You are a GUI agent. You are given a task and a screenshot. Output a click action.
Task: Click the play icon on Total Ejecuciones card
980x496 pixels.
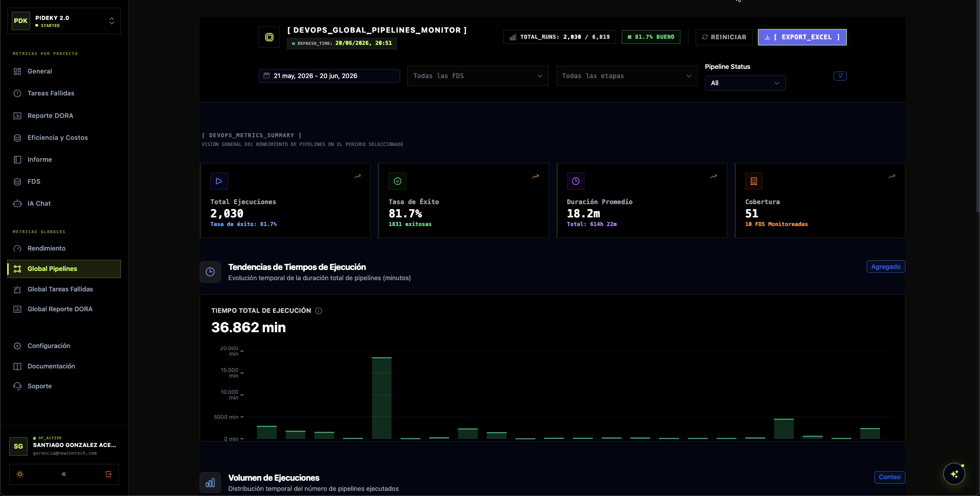coord(219,181)
